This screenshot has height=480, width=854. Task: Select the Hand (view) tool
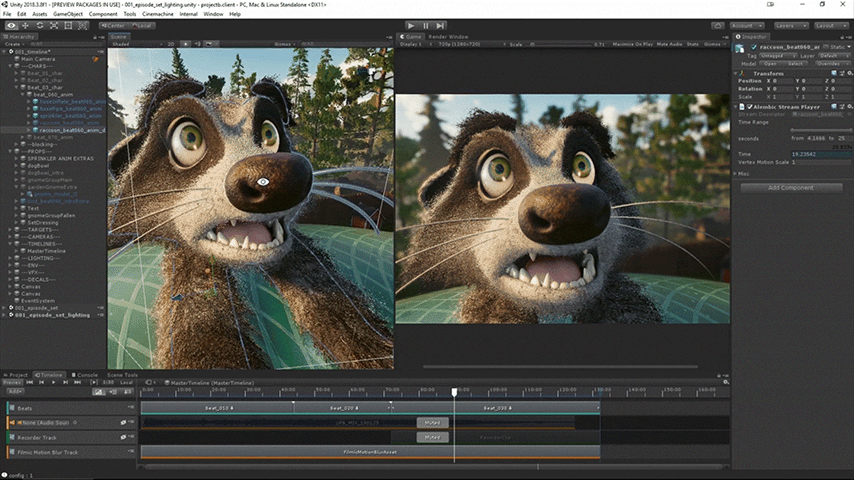pyautogui.click(x=11, y=26)
